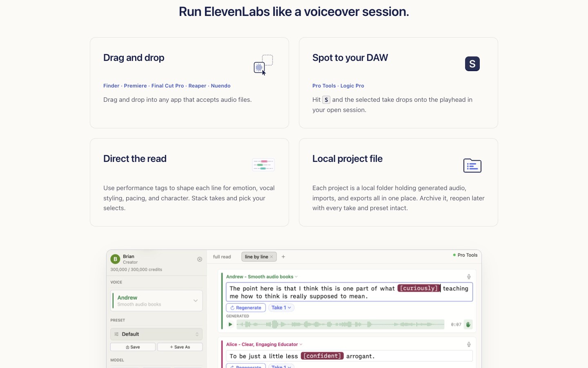Switch to the full read tab
The width and height of the screenshot is (588, 368).
pyautogui.click(x=222, y=257)
